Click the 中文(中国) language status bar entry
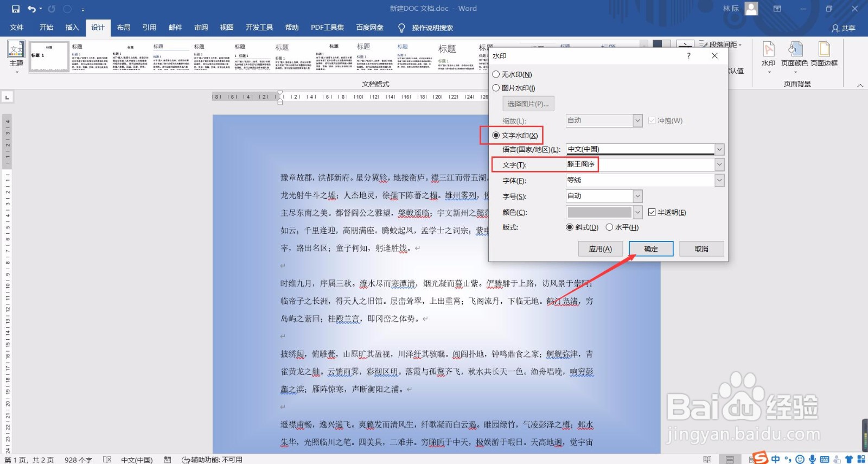This screenshot has height=464, width=868. [x=137, y=460]
